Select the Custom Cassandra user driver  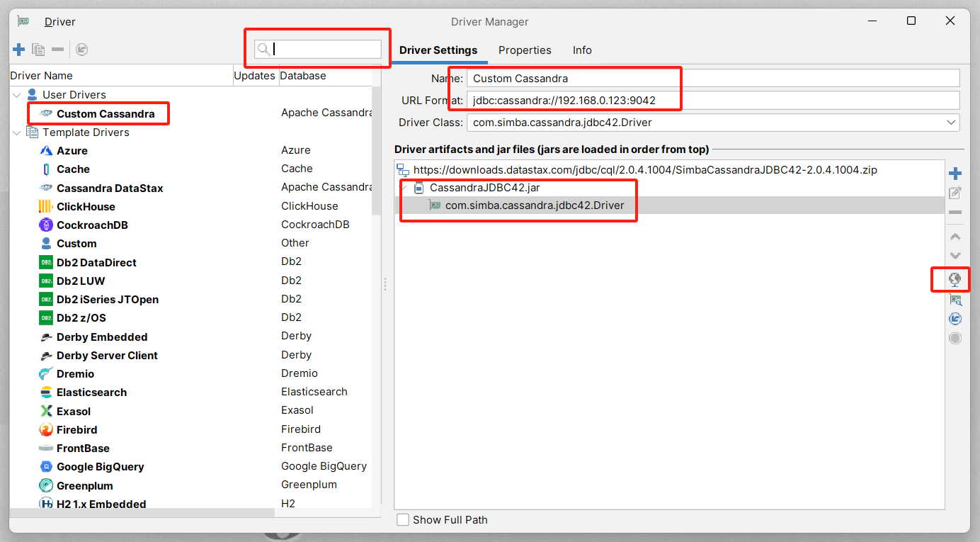106,113
